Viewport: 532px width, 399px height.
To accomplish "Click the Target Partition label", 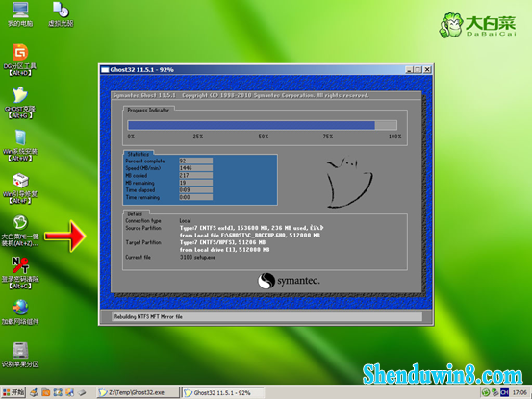I will [143, 242].
